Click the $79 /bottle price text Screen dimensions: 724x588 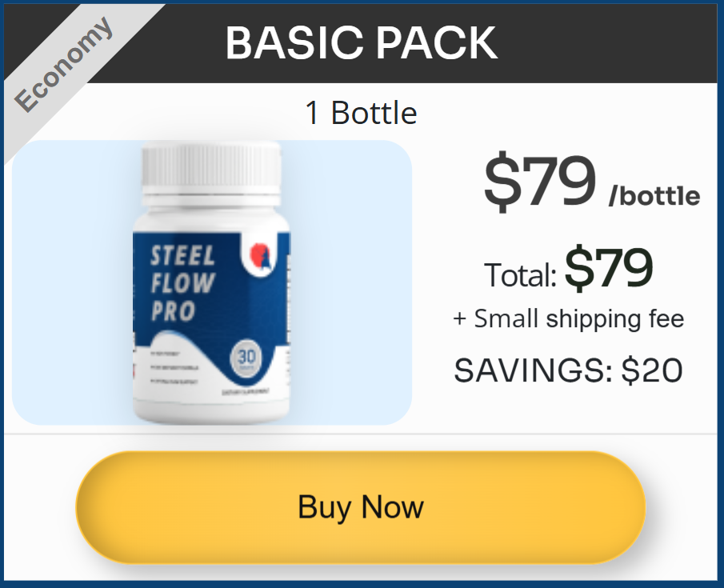(591, 183)
